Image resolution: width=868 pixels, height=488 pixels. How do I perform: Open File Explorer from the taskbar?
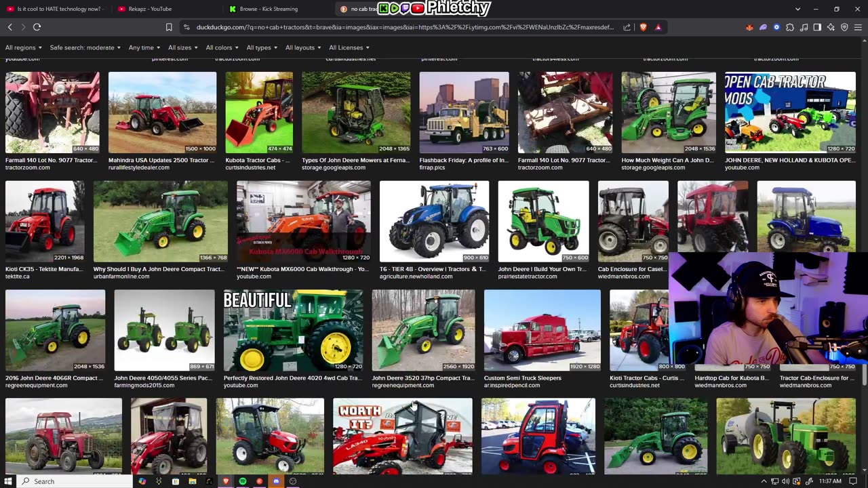coord(192,481)
